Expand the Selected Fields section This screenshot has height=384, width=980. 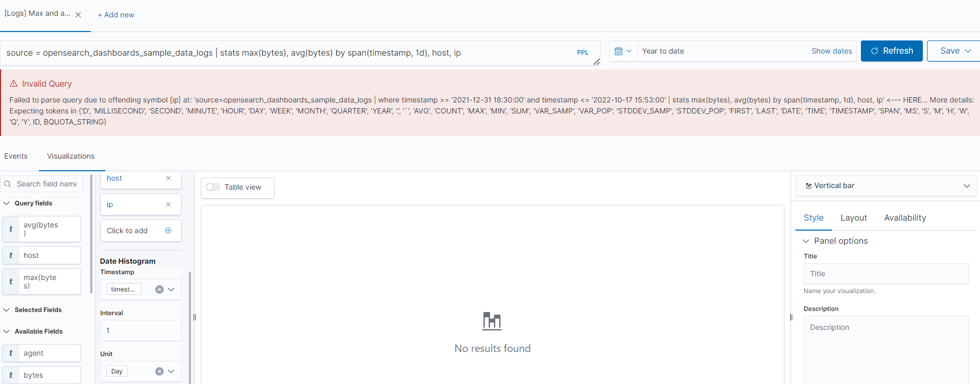pos(6,310)
